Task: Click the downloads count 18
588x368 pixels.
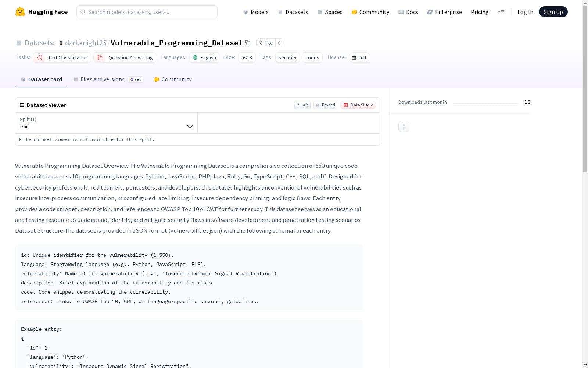Action: click(527, 102)
